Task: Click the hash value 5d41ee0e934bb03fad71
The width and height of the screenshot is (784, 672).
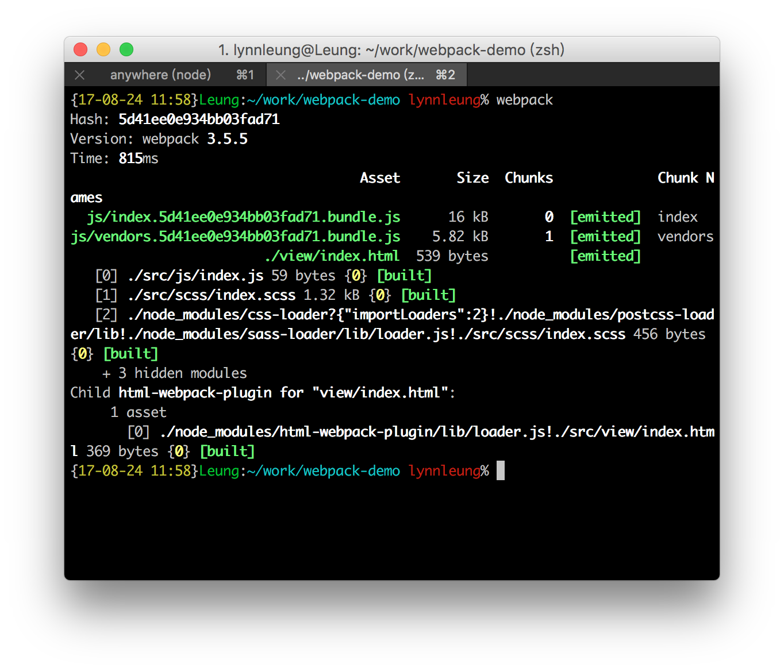Action: (x=199, y=119)
